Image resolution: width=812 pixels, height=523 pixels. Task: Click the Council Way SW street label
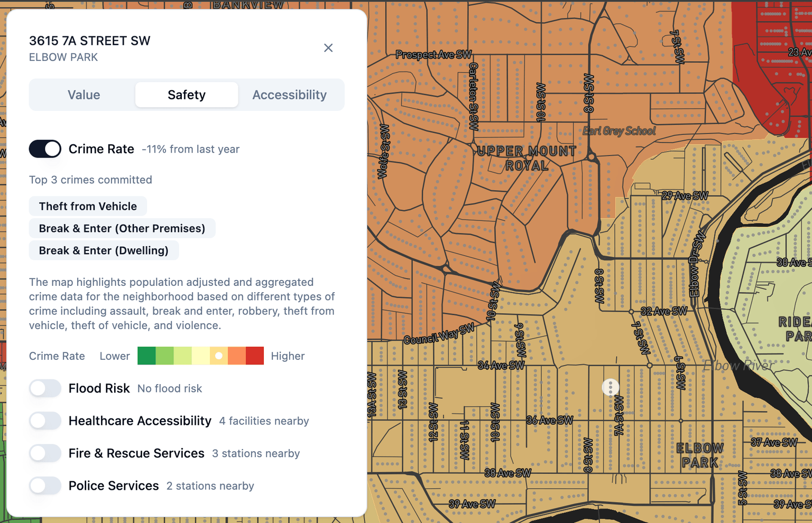tap(439, 334)
